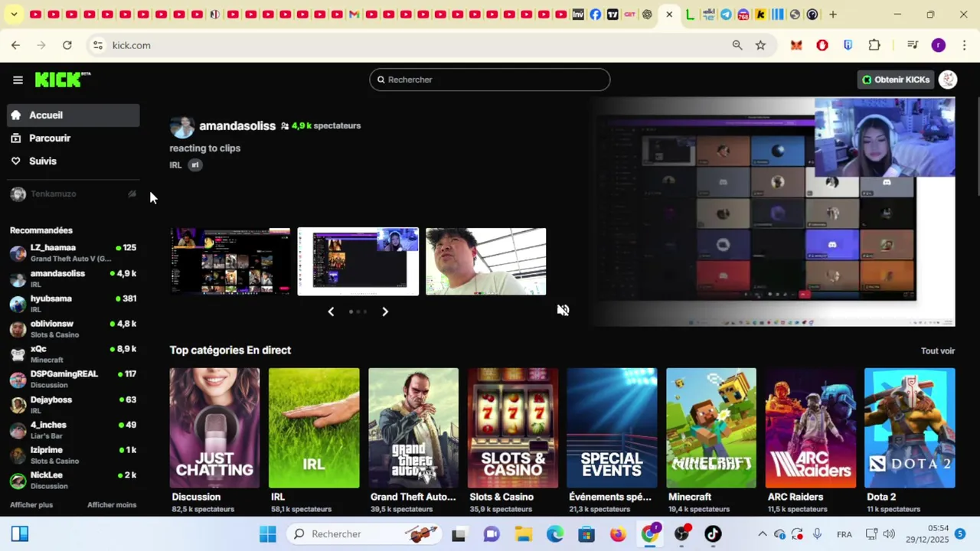Unmute the featured stream preview
The image size is (980, 551).
point(563,310)
